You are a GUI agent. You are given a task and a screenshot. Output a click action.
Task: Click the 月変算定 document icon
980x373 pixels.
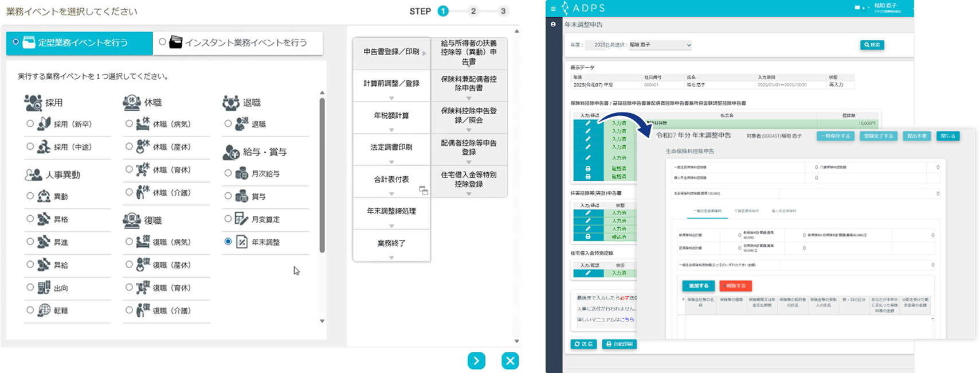[242, 219]
